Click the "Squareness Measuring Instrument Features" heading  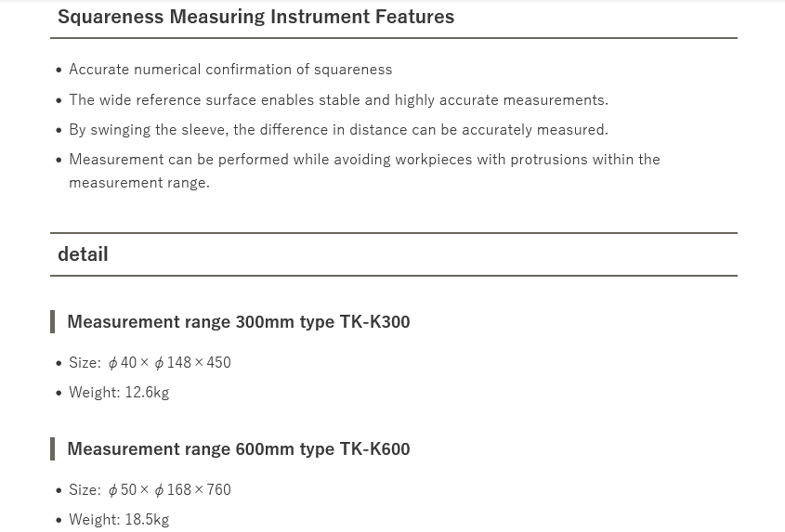[x=255, y=17]
